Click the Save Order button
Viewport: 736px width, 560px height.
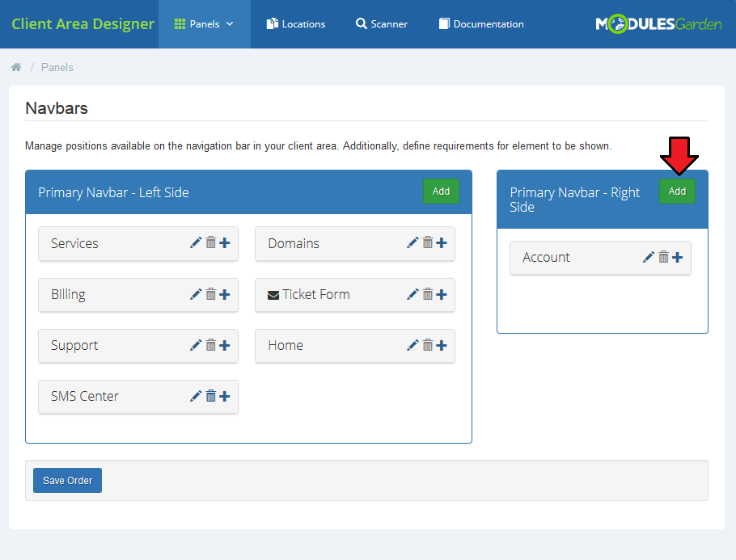coord(68,480)
